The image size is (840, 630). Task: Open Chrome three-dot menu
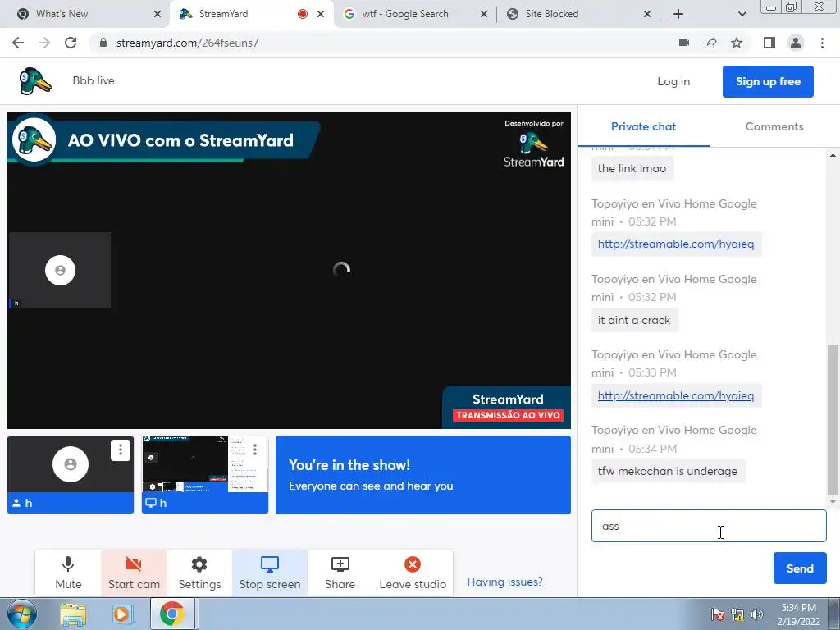tap(822, 43)
